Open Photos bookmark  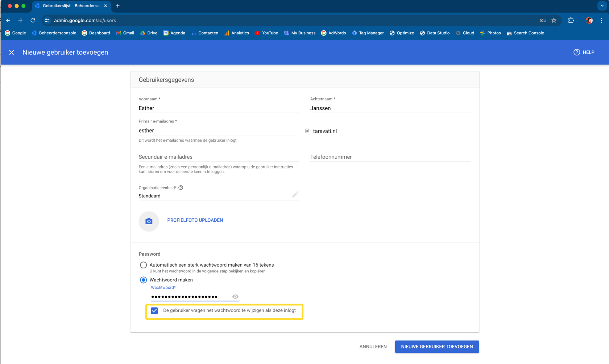[490, 33]
